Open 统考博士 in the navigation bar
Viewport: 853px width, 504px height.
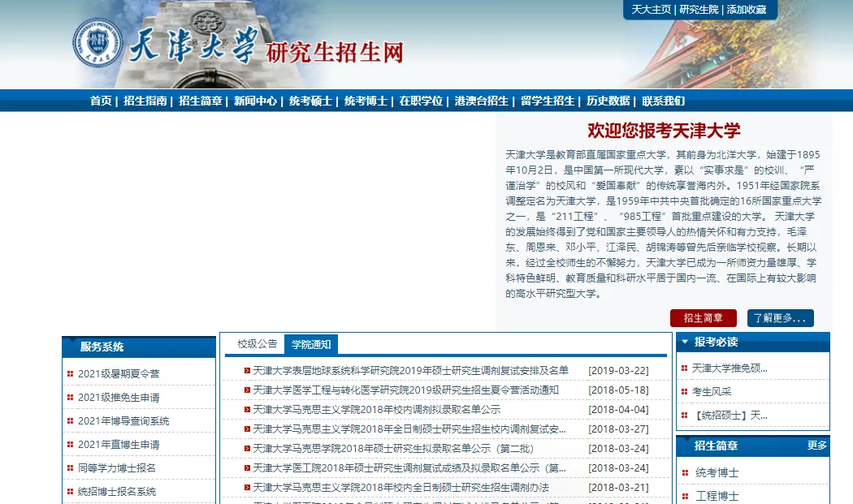tap(366, 101)
